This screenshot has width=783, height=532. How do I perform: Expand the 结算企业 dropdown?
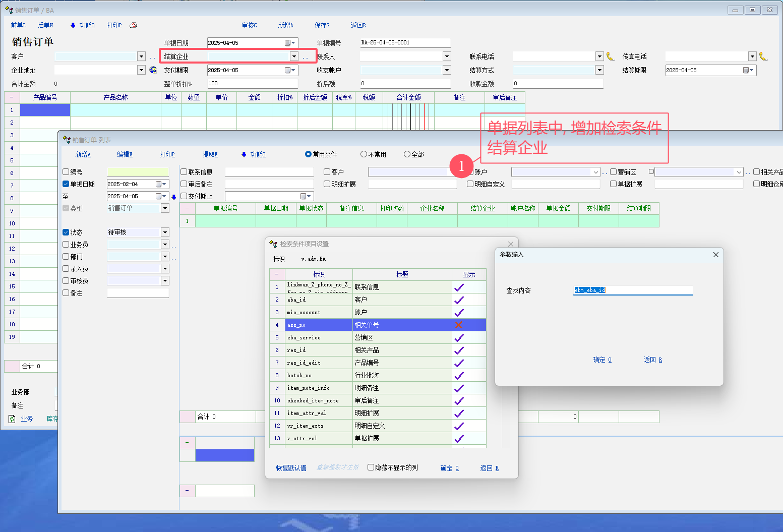pos(294,56)
